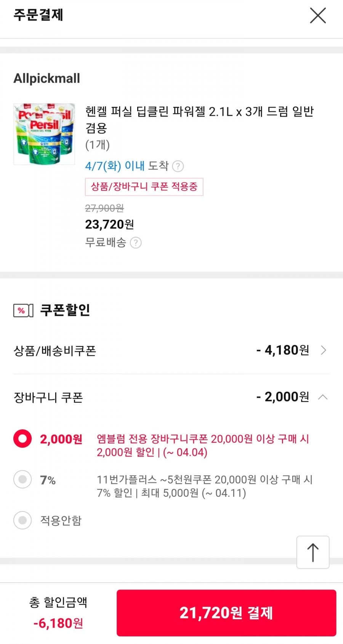Open 무료배송 free shipping help icon
343x644 pixels.
(x=136, y=243)
